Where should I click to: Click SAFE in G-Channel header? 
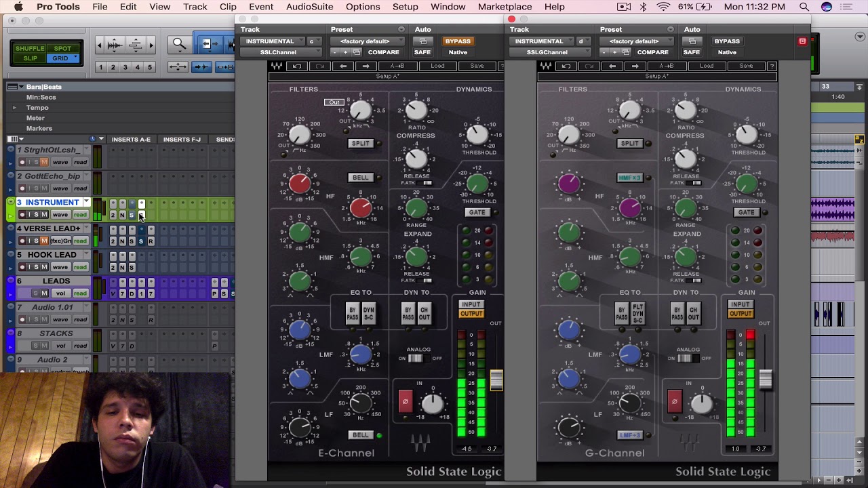click(x=692, y=52)
